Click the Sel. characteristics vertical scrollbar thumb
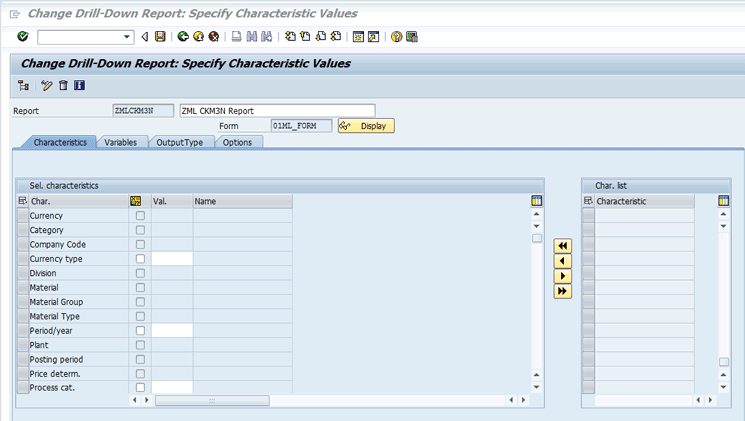This screenshot has width=745, height=421. (x=536, y=238)
